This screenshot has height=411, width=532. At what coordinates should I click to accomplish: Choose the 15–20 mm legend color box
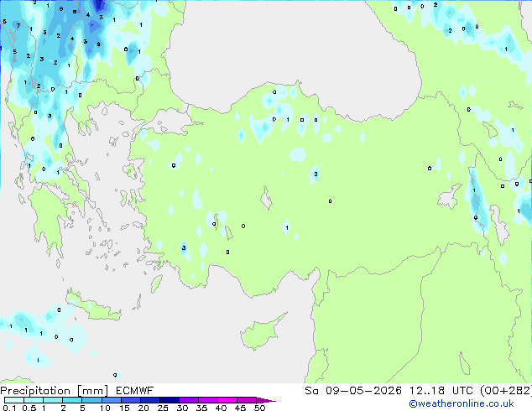131,400
